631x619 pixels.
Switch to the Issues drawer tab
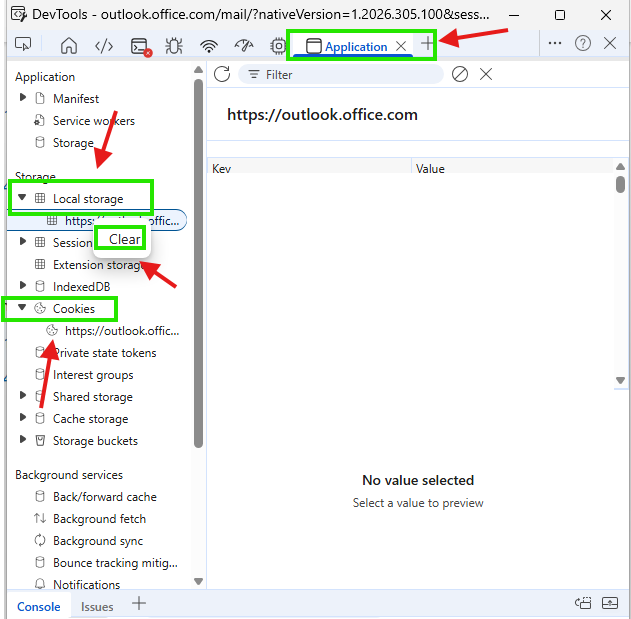(x=97, y=607)
